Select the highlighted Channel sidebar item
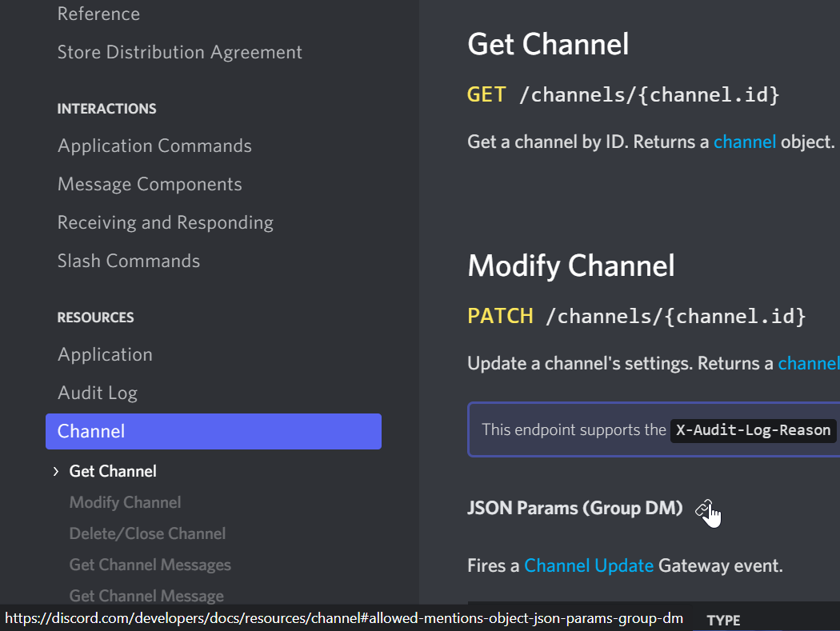 (x=214, y=431)
